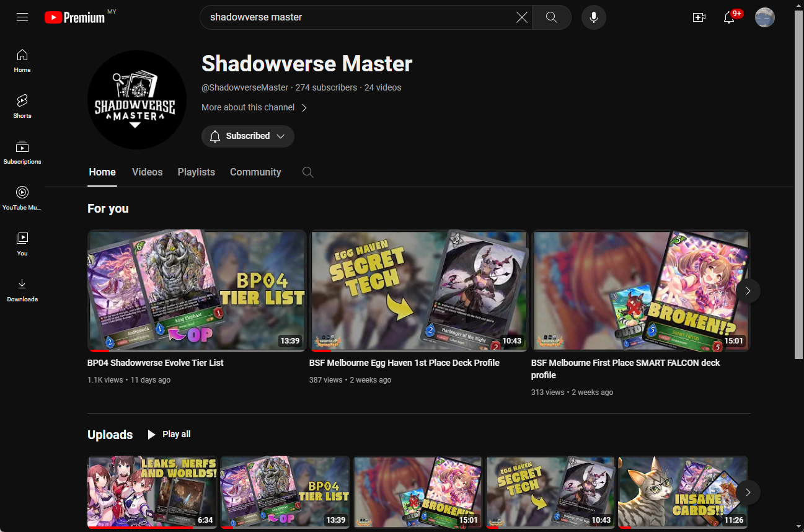Image resolution: width=804 pixels, height=532 pixels.
Task: Open Smart Falcon 15:01 upload thumbnail
Action: (418, 492)
